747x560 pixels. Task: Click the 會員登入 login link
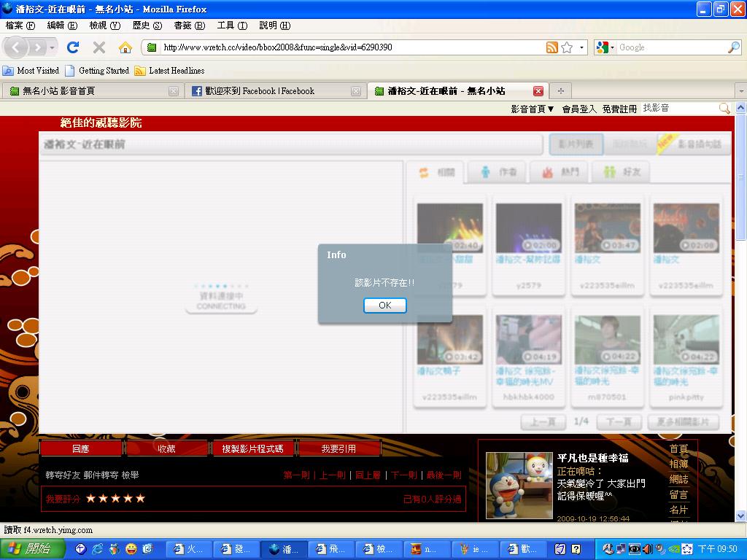578,109
